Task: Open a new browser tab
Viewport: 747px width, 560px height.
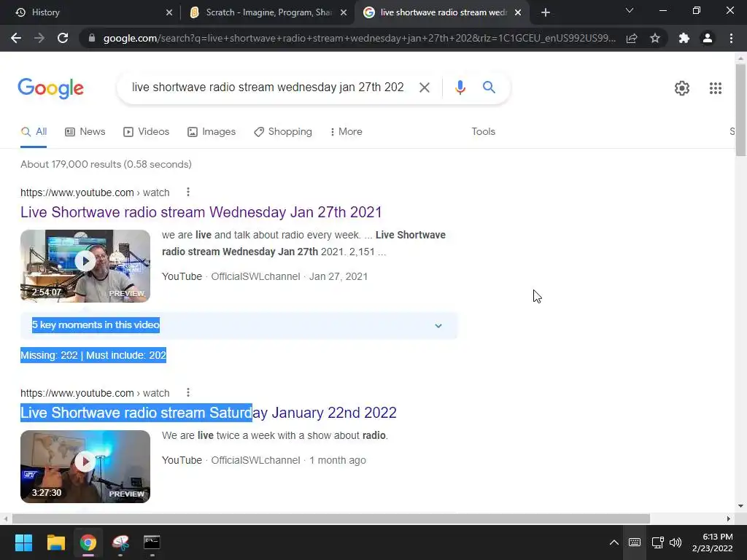Action: (x=546, y=13)
